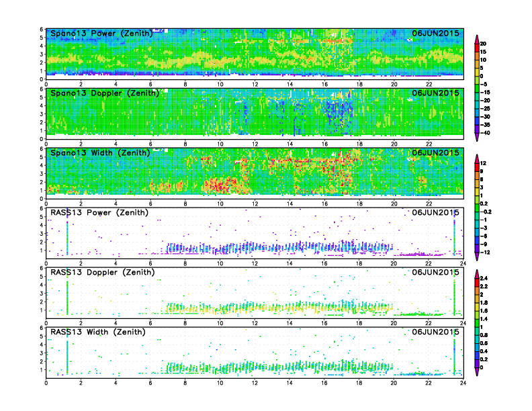Viewport: 532px width, 411px height.
Task: Pick the purple bottom arrow of the top colorbar
Action: (x=477, y=136)
